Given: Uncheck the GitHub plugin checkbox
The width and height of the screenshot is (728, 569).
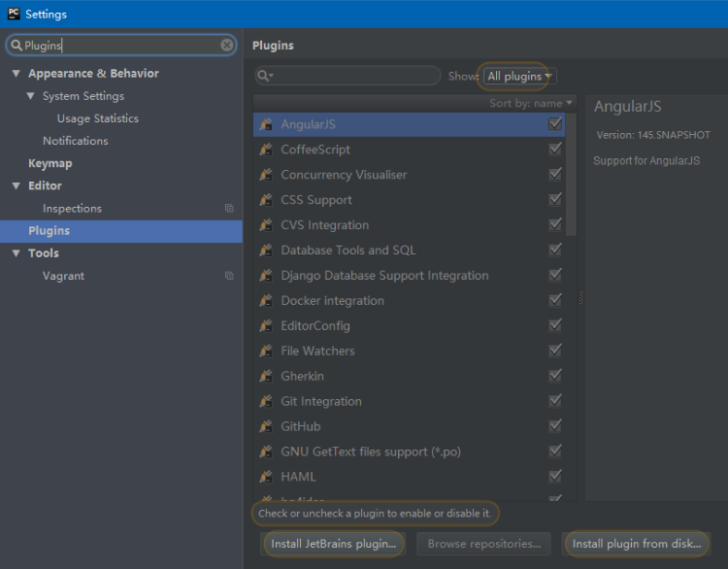Looking at the screenshot, I should pyautogui.click(x=555, y=425).
